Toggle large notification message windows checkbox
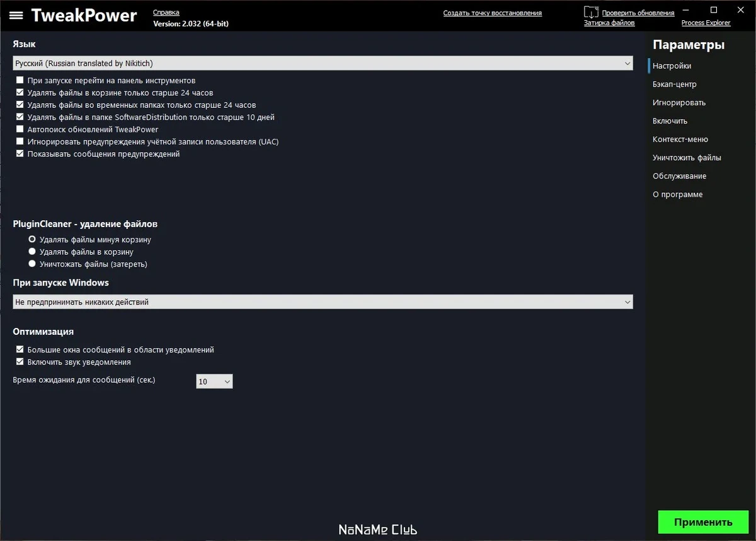The image size is (756, 541). [20, 349]
